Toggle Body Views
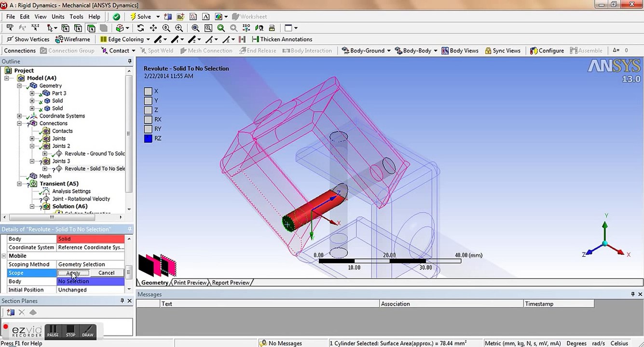Viewport: 644px width, 347px height. (460, 51)
